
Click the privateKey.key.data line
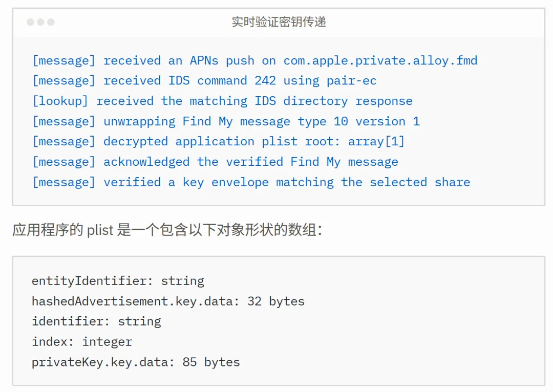(x=136, y=362)
